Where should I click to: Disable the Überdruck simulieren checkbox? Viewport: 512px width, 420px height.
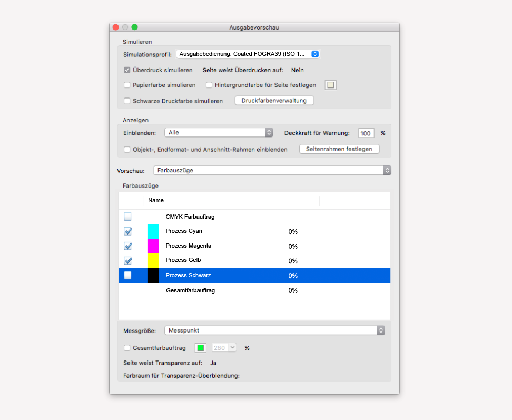tap(127, 70)
